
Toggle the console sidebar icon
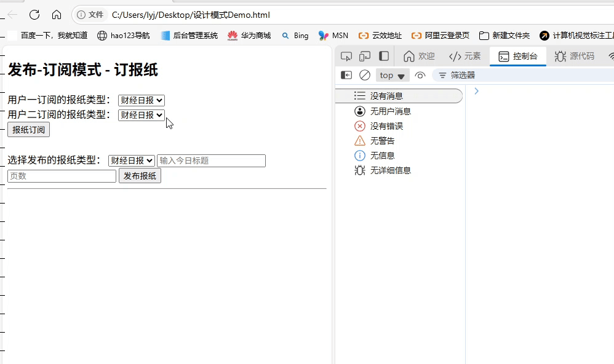click(x=346, y=75)
